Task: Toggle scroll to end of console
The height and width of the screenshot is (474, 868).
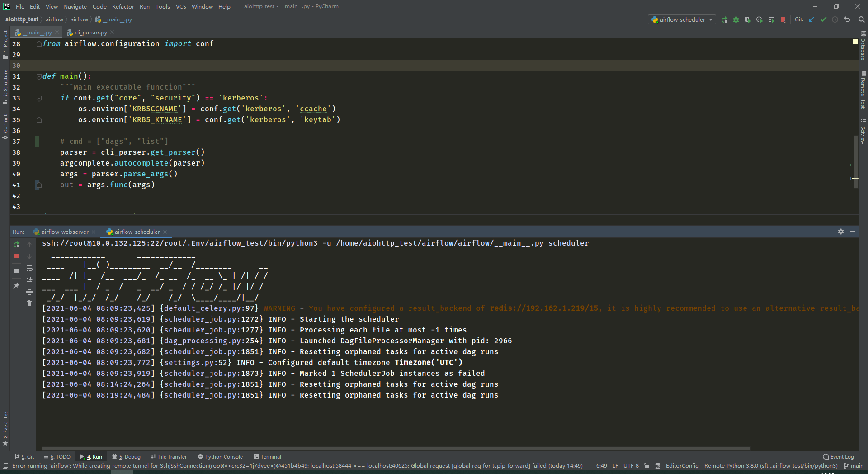Action: click(x=29, y=280)
